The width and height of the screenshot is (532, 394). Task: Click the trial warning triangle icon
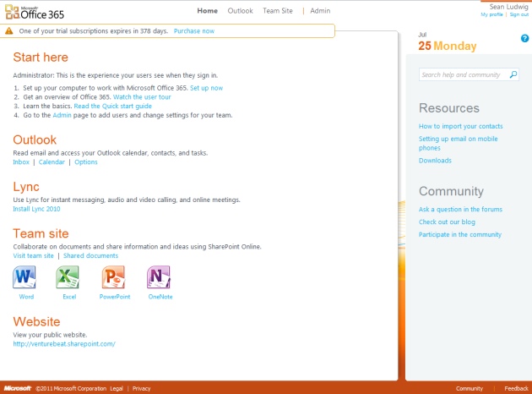click(x=9, y=31)
